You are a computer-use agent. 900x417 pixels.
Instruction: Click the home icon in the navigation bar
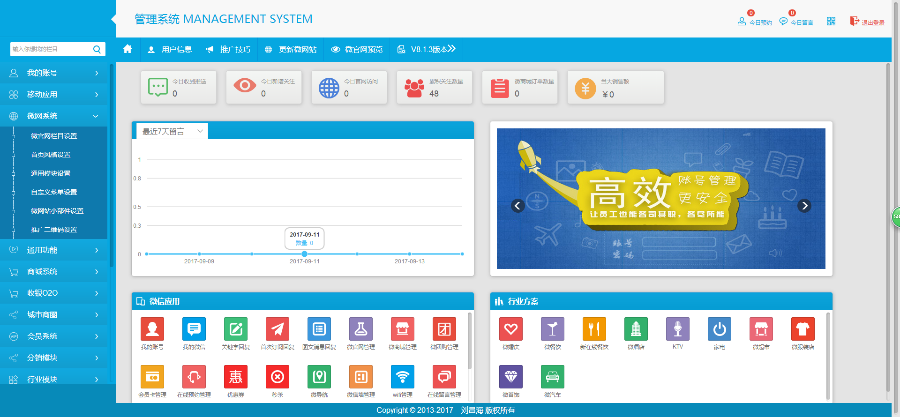[x=127, y=48]
